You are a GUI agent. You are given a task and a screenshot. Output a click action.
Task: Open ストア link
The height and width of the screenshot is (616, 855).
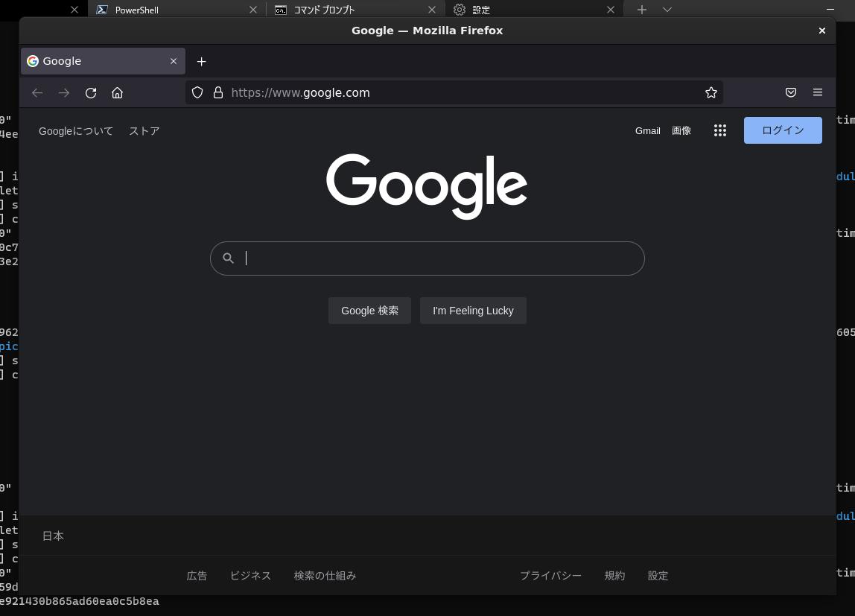click(144, 131)
